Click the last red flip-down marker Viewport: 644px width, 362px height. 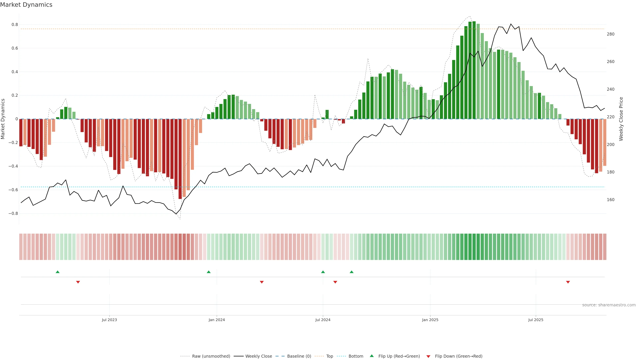(x=568, y=282)
